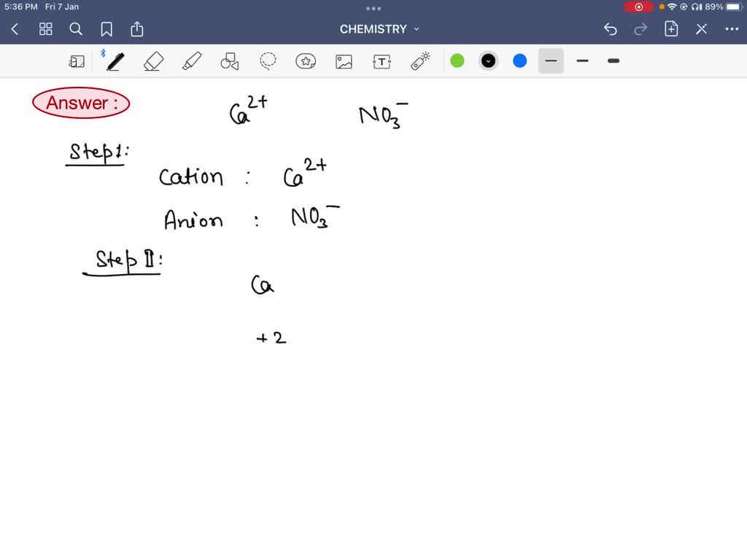Screen dimensions: 747x560
Task: Add a text box using the Text tool
Action: tap(382, 61)
